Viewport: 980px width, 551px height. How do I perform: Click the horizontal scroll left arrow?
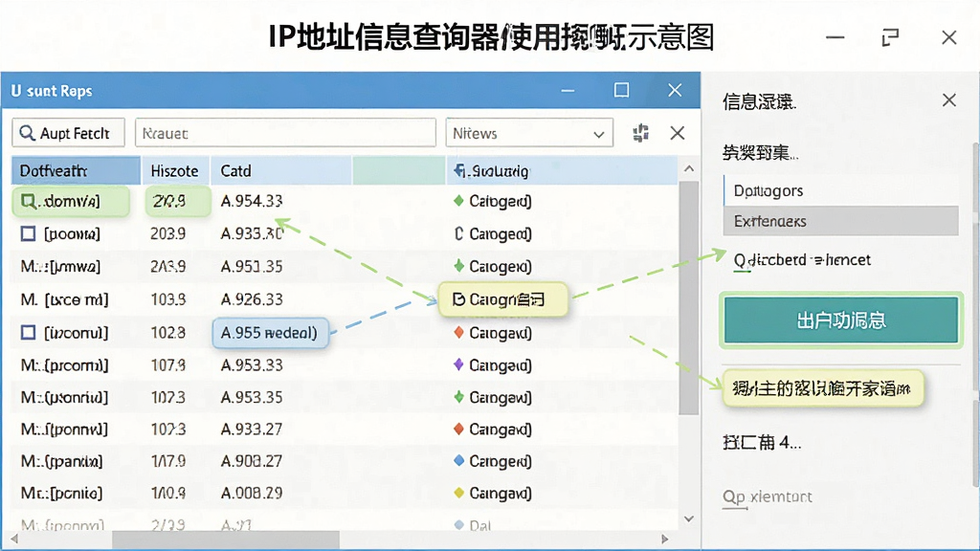click(x=14, y=539)
